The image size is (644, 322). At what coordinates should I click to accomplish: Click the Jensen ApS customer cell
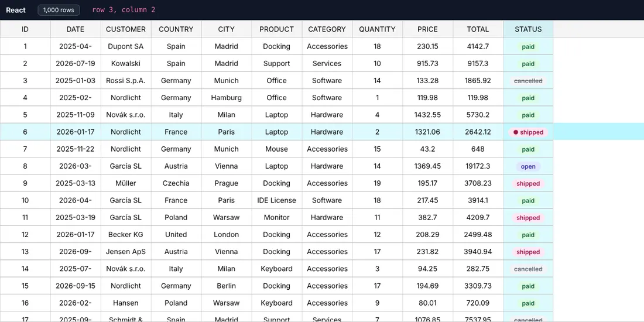(x=126, y=252)
